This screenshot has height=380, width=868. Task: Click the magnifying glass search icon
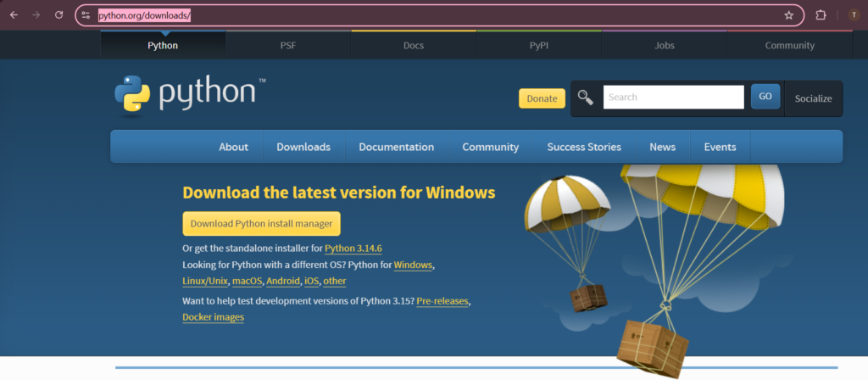[x=585, y=98]
